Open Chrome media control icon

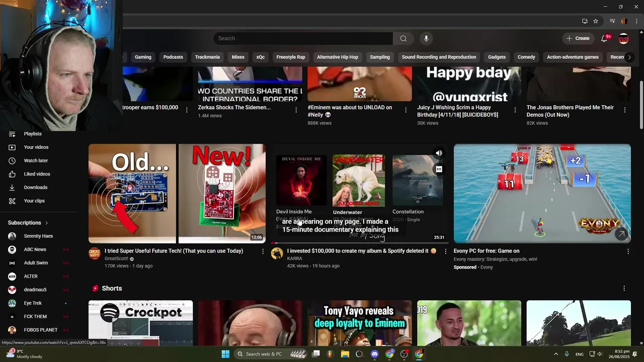(612, 21)
